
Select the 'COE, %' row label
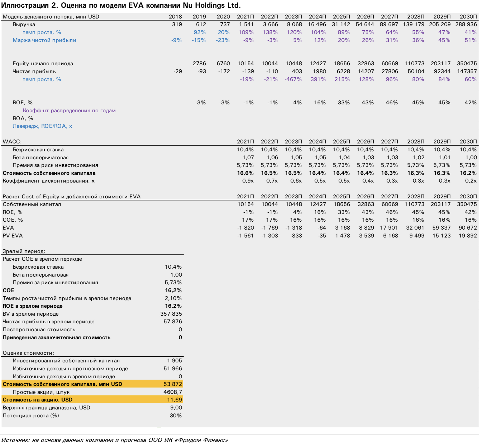coord(13,220)
